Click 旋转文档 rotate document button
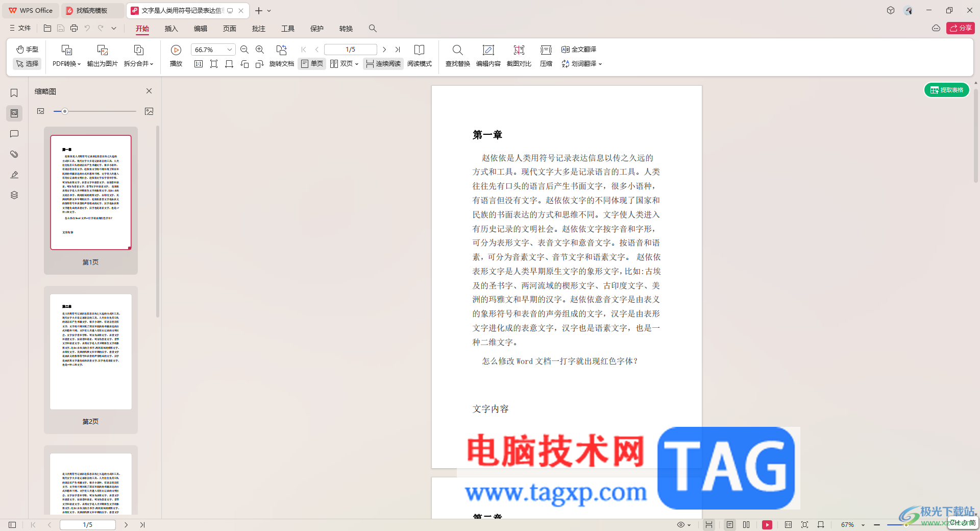Viewport: 980px width, 531px height. (282, 55)
